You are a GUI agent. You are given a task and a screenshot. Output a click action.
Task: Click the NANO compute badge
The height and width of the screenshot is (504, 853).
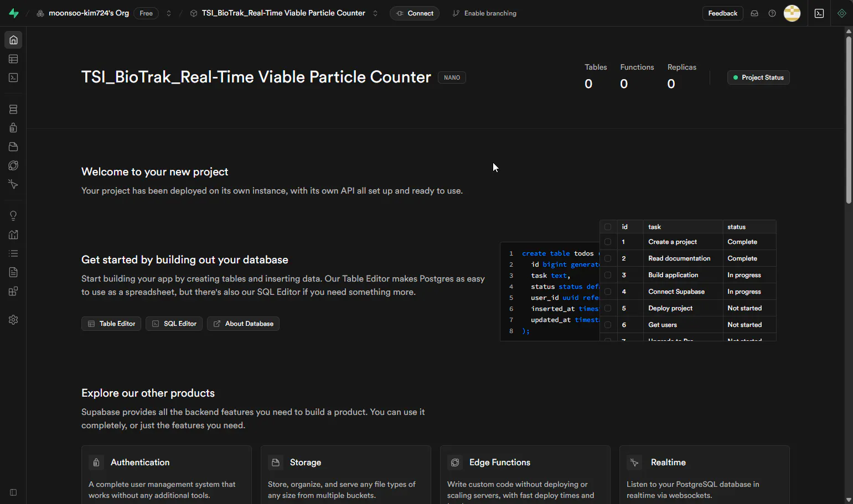pyautogui.click(x=452, y=77)
